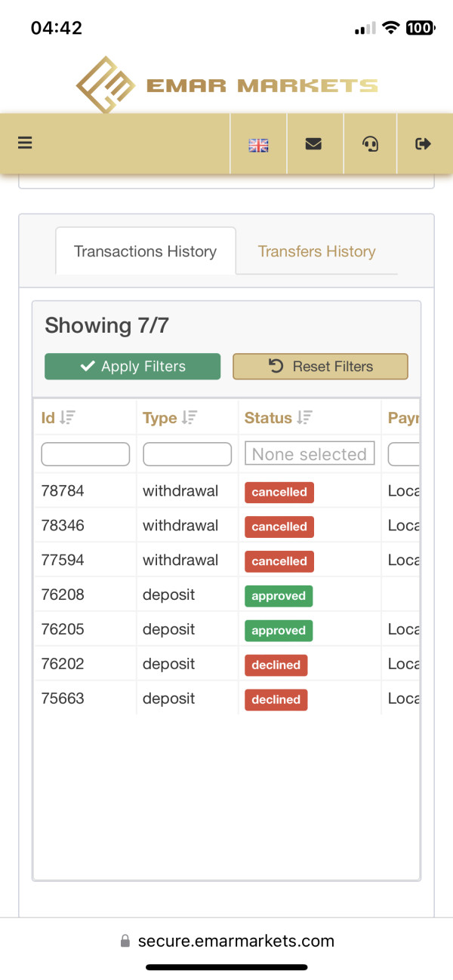
Task: Open support headset icon
Action: click(x=370, y=144)
